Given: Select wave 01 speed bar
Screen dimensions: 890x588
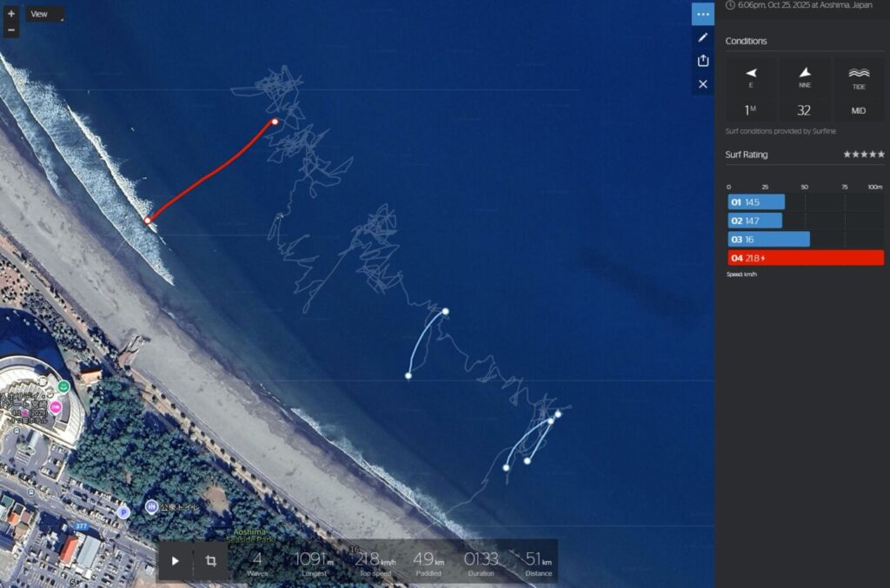Looking at the screenshot, I should [x=756, y=202].
